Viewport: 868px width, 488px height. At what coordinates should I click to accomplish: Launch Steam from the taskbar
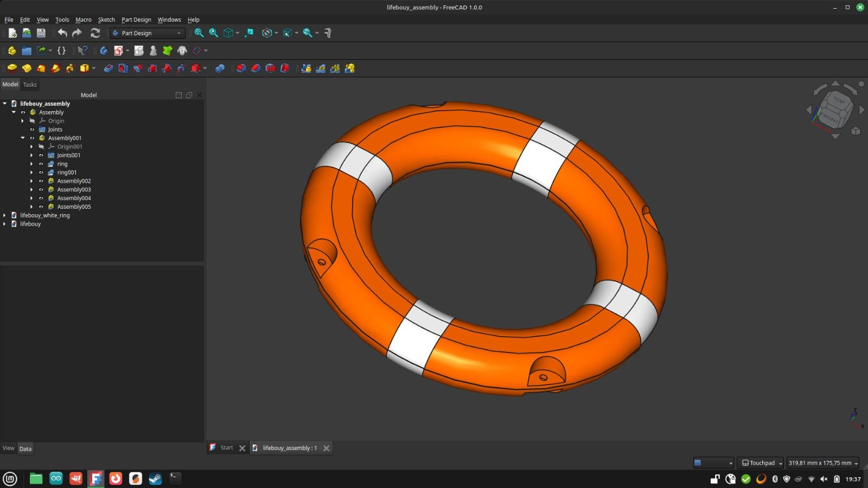click(x=155, y=478)
